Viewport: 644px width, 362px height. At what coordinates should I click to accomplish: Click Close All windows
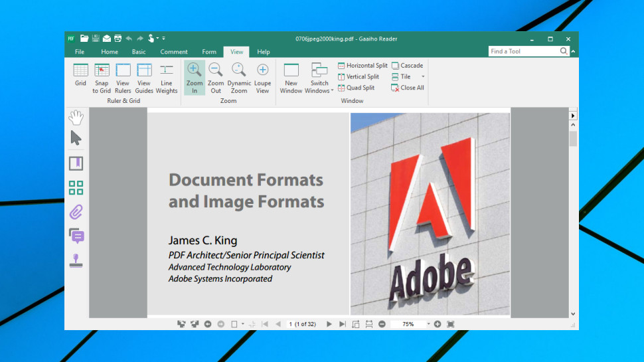coord(408,88)
